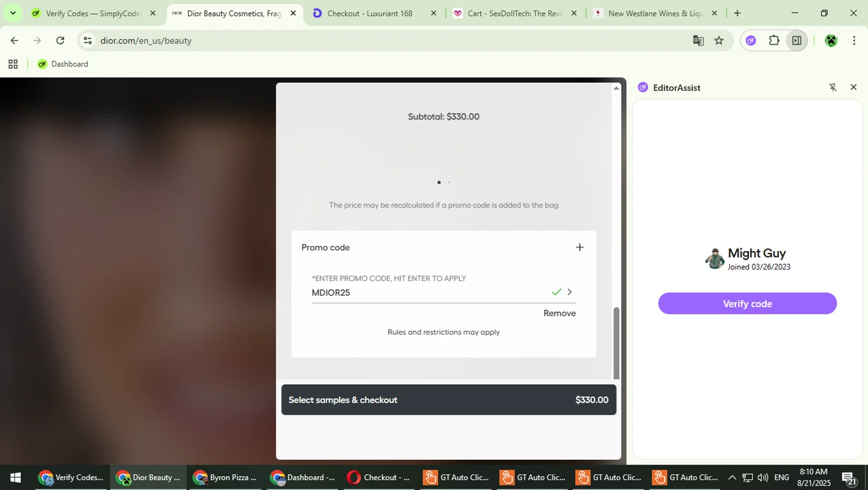Select the first carousel dot
The image size is (868, 490).
click(x=439, y=182)
